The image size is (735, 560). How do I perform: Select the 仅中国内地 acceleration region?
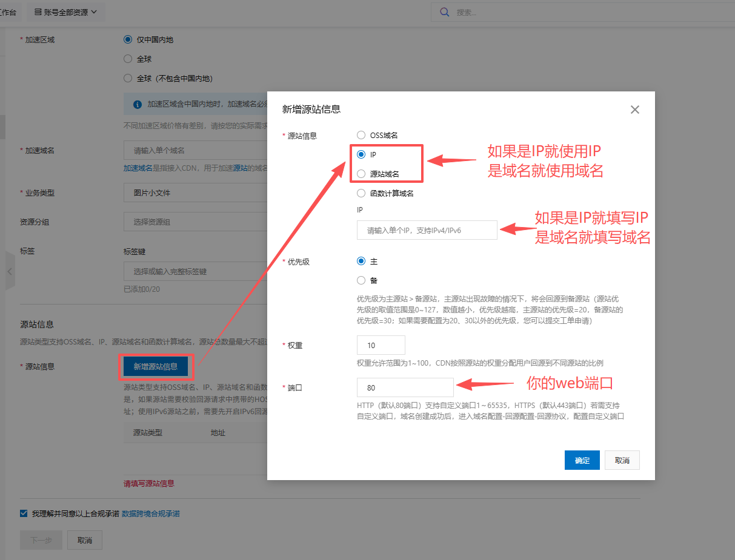tap(127, 39)
